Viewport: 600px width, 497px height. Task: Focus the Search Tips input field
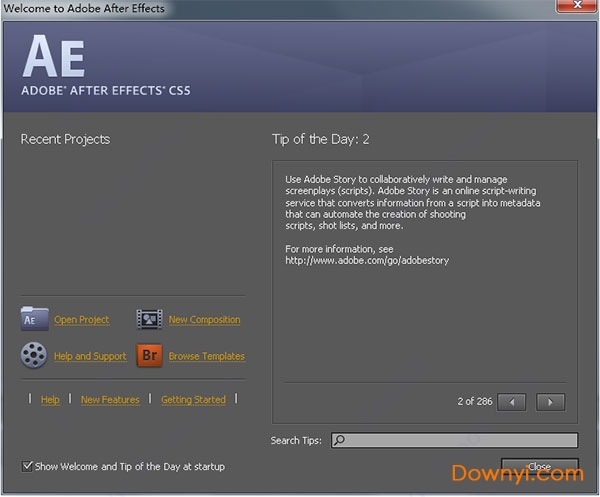pos(454,440)
